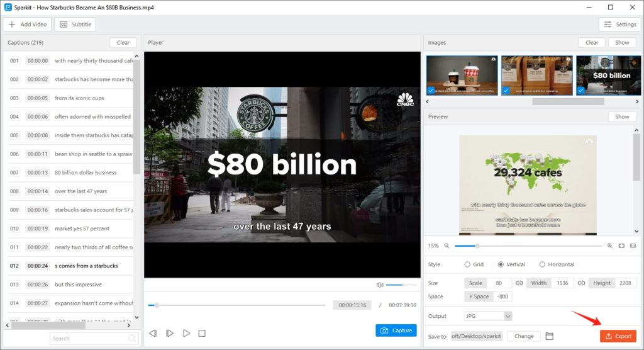Select the Grid style radio button
The width and height of the screenshot is (644, 350).
coord(467,264)
